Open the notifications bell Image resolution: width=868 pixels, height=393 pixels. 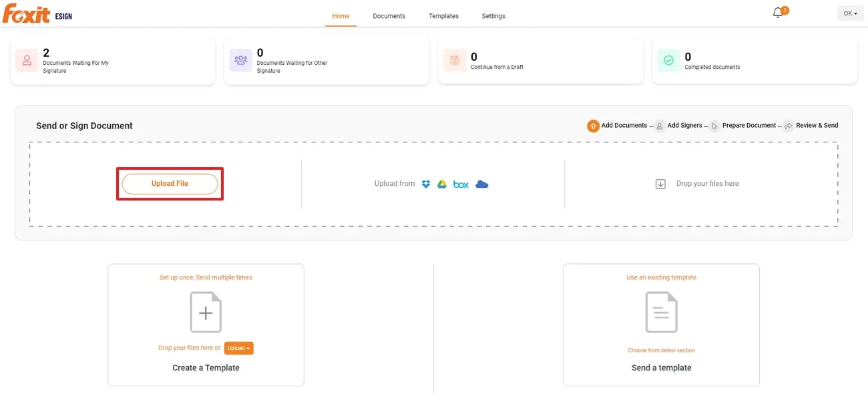[777, 11]
